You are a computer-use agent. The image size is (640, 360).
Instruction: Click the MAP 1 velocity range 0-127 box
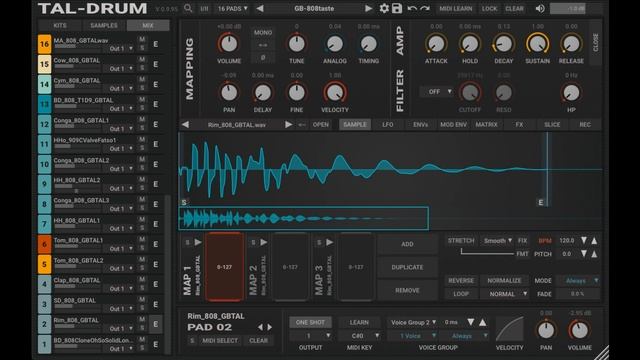[224, 267]
